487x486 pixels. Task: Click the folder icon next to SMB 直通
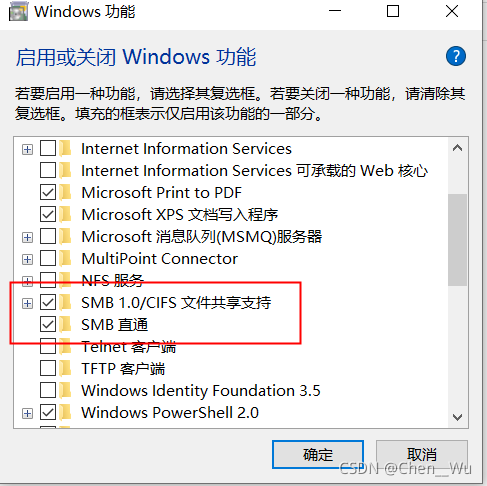pyautogui.click(x=66, y=324)
